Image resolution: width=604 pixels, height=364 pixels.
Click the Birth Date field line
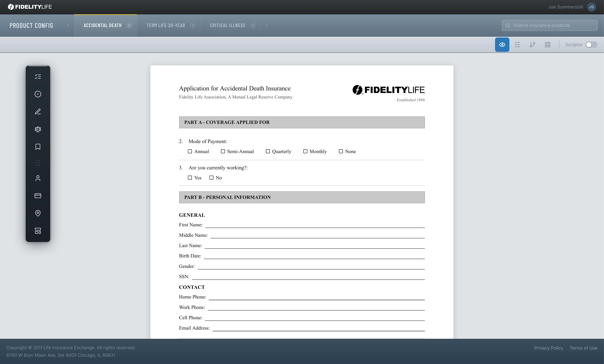tap(314, 256)
